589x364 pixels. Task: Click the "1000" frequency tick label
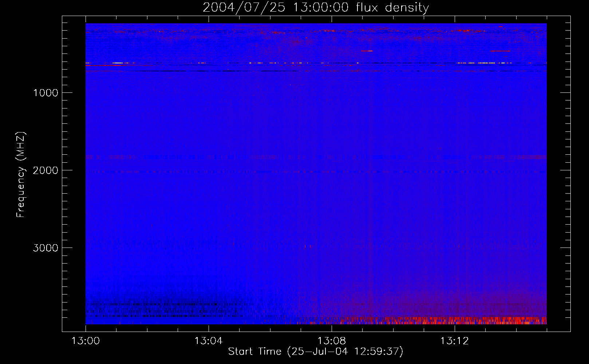coord(46,93)
